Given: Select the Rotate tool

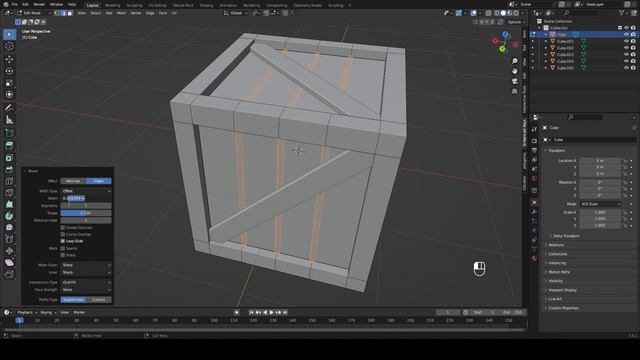Looking at the screenshot, I should [x=9, y=71].
